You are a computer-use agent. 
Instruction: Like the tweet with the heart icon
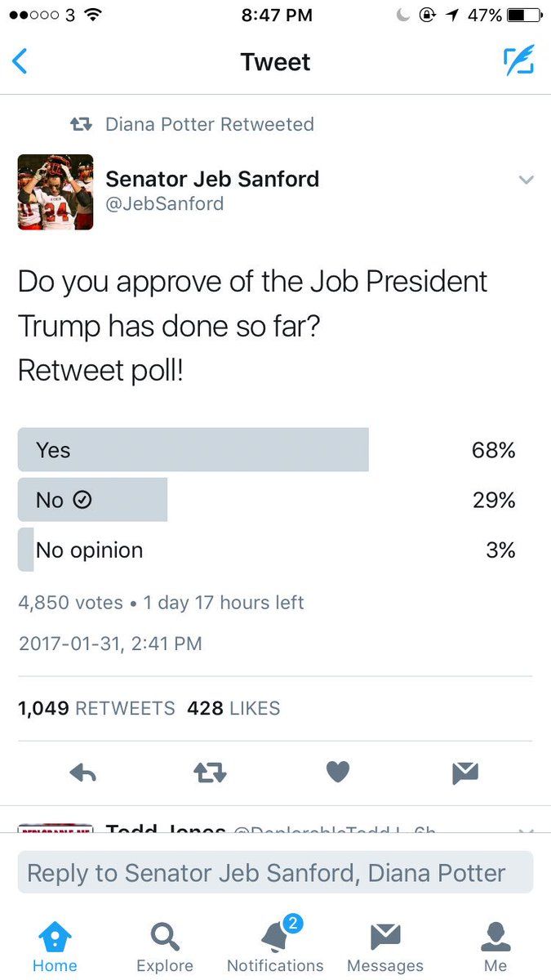click(x=338, y=772)
